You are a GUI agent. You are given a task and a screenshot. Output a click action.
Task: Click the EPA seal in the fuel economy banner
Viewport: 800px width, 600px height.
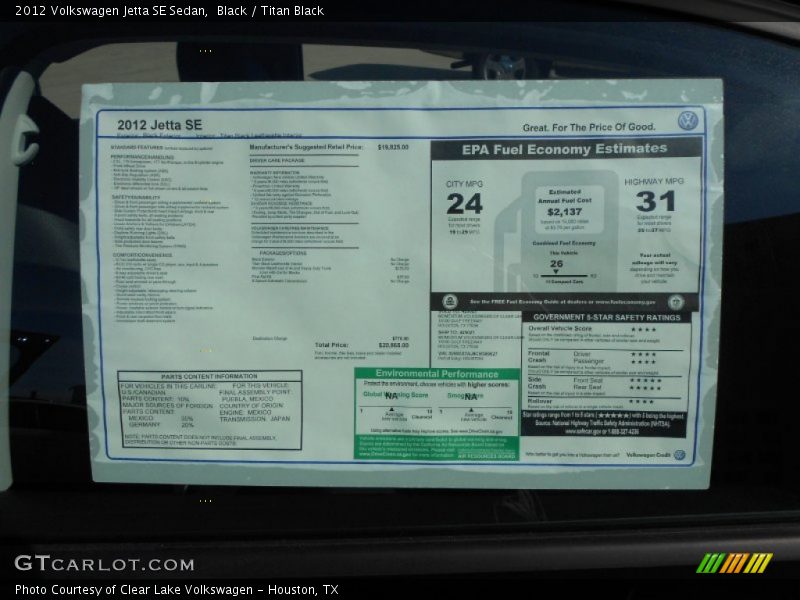pos(449,302)
